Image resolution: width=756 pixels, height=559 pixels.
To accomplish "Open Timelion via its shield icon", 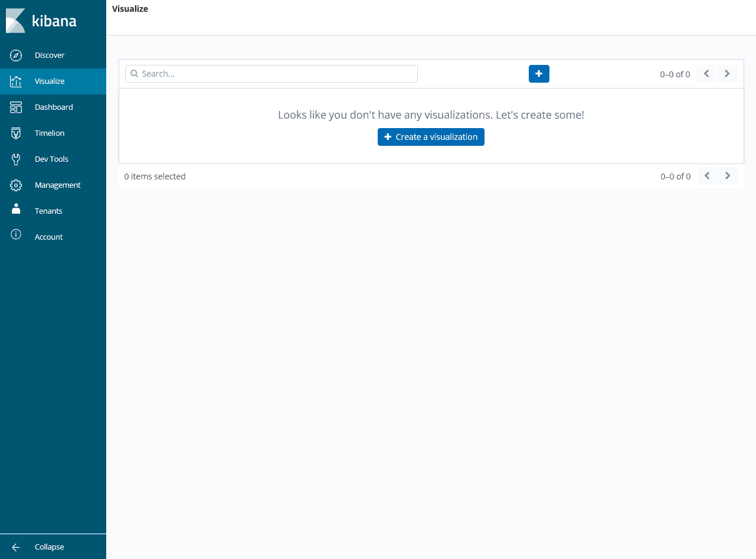I will tap(16, 133).
